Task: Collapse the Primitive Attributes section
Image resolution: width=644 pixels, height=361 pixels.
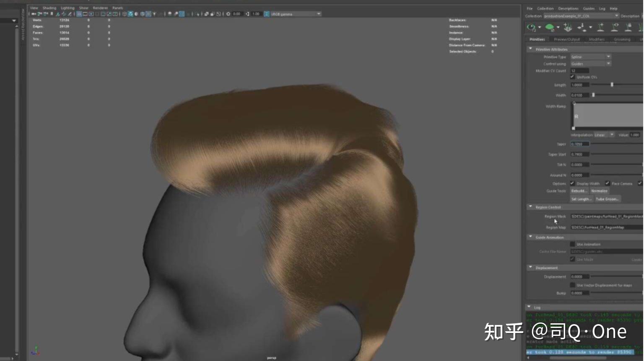Action: pos(530,49)
